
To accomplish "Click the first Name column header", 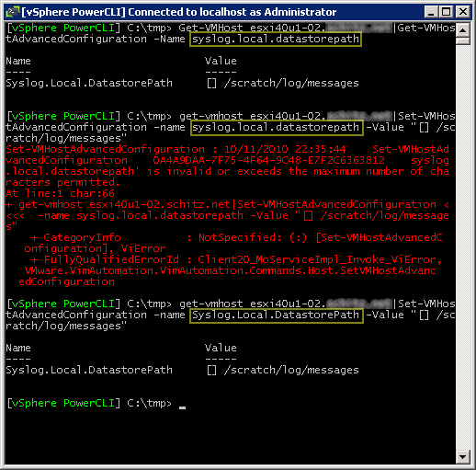I will coord(18,61).
